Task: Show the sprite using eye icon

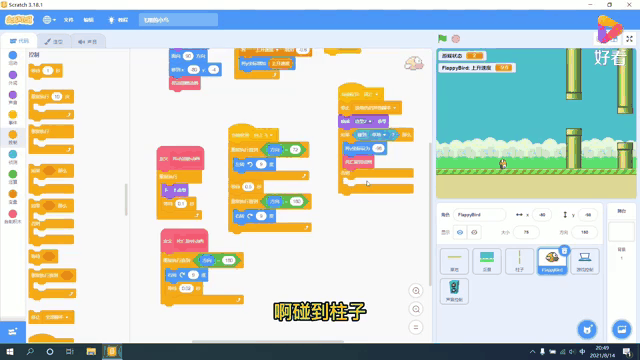Action: [460, 232]
